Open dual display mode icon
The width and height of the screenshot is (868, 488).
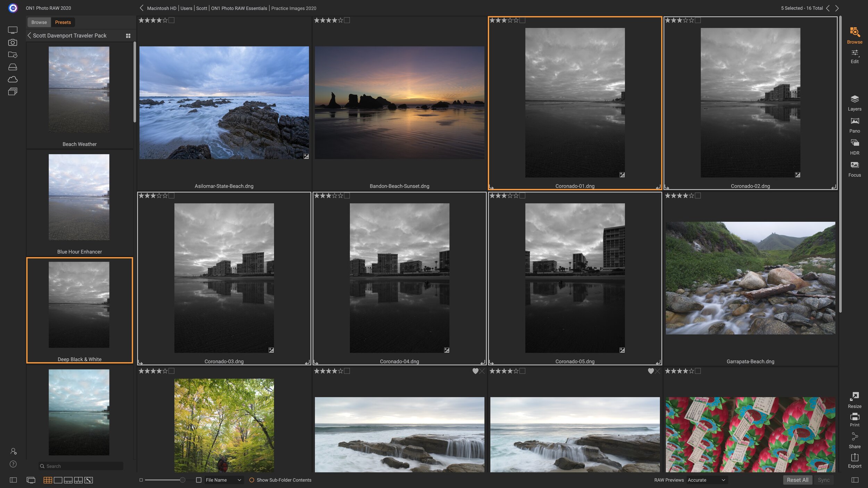pyautogui.click(x=31, y=480)
